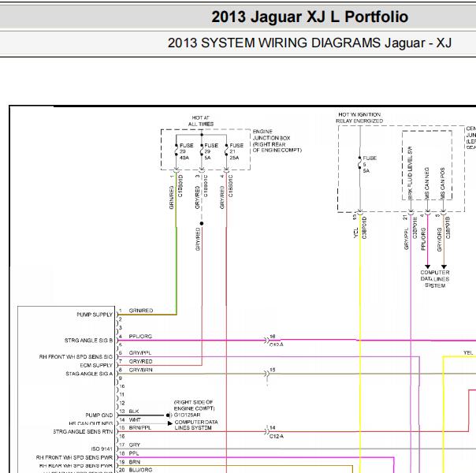The height and width of the screenshot is (473, 476).
Task: Click 'RH FRONT WH SPD SENS PWR' pin label
Action: tap(74, 457)
